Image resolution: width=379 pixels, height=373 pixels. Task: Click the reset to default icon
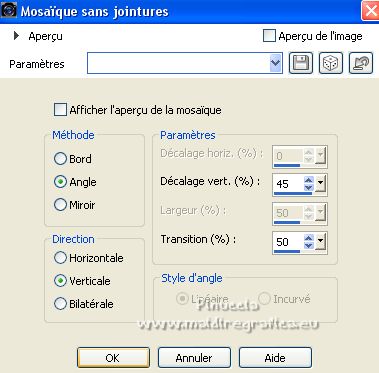point(361,63)
